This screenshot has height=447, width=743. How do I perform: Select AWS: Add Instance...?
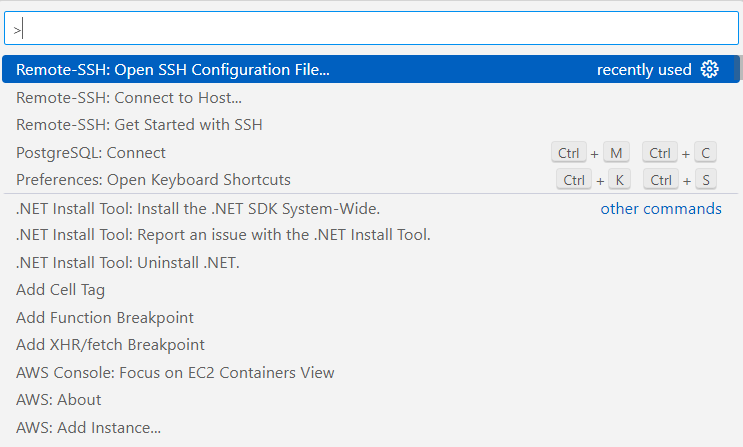pyautogui.click(x=371, y=428)
